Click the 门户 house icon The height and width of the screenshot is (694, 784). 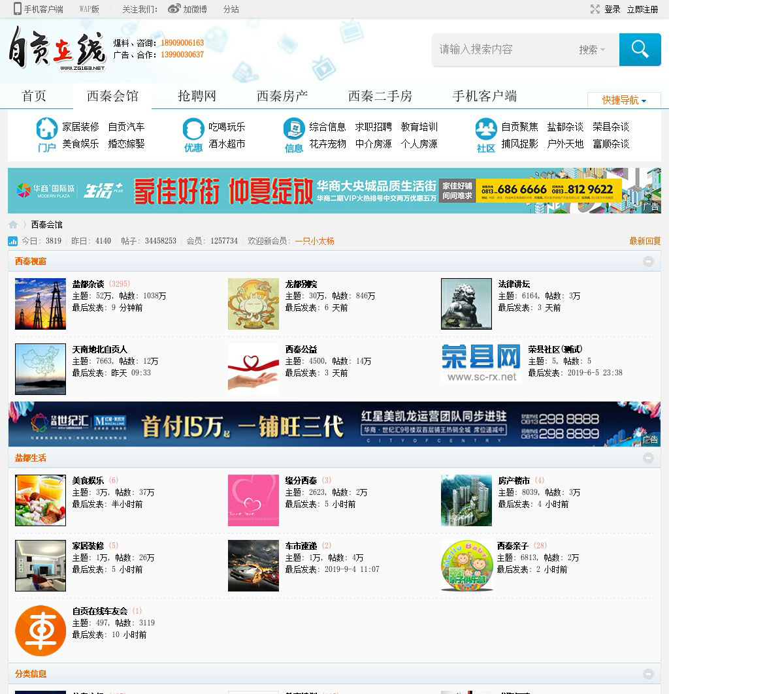[47, 129]
